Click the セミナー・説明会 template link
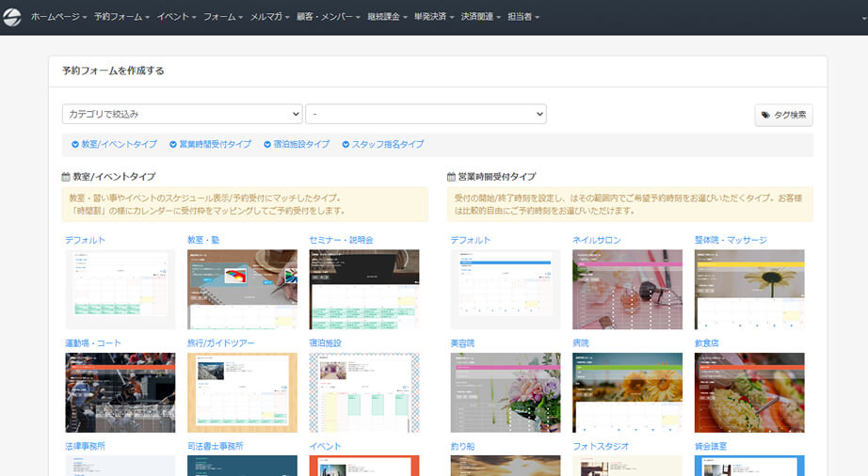Image resolution: width=868 pixels, height=476 pixels. [341, 240]
